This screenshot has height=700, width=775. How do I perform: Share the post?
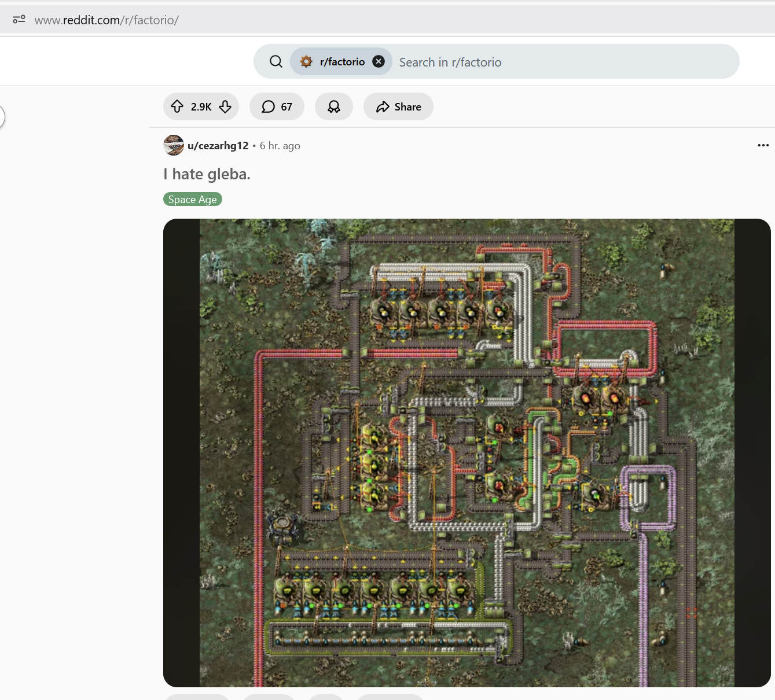[x=398, y=106]
